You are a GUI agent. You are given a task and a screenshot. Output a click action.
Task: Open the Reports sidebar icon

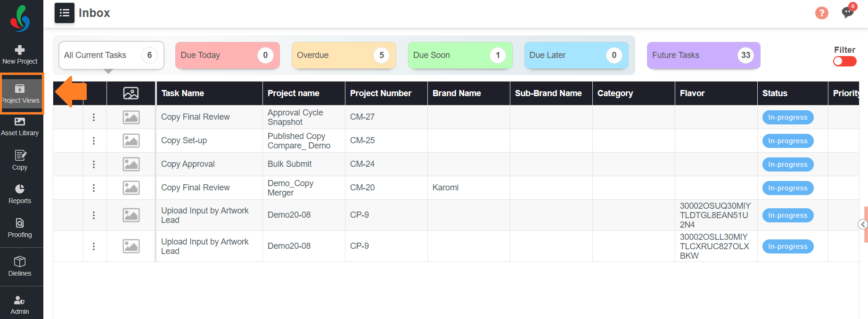(20, 194)
